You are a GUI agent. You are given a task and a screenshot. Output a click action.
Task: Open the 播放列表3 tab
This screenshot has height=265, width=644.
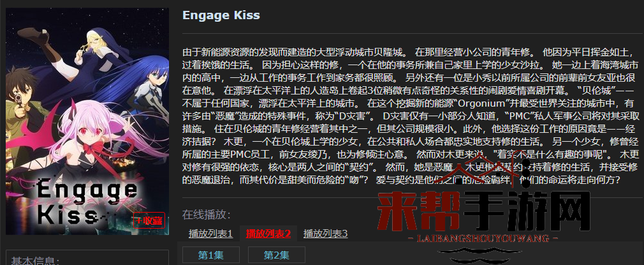tap(325, 234)
